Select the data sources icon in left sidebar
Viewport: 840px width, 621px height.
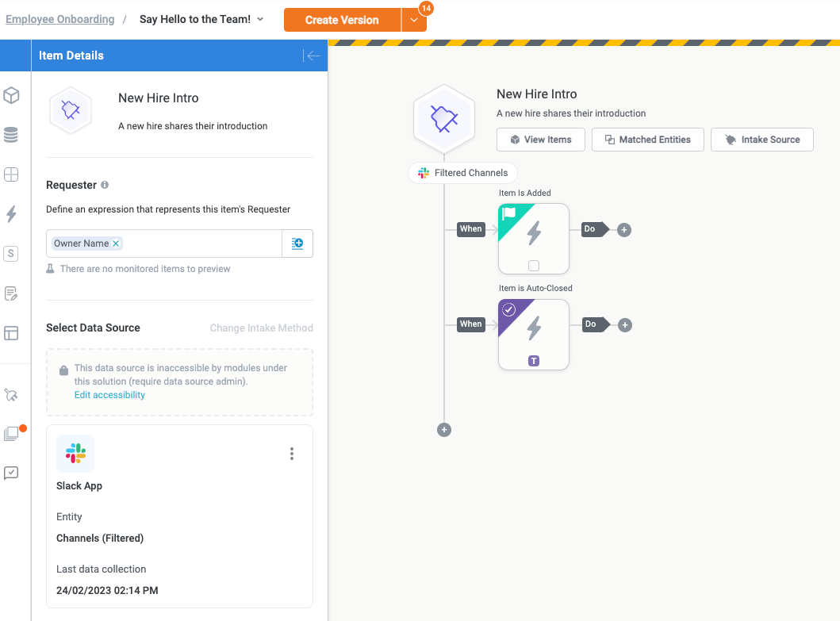click(11, 135)
